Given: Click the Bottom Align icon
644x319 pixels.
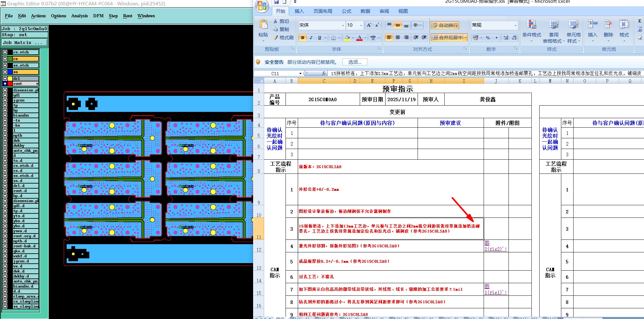Looking at the screenshot, I should tap(406, 25).
